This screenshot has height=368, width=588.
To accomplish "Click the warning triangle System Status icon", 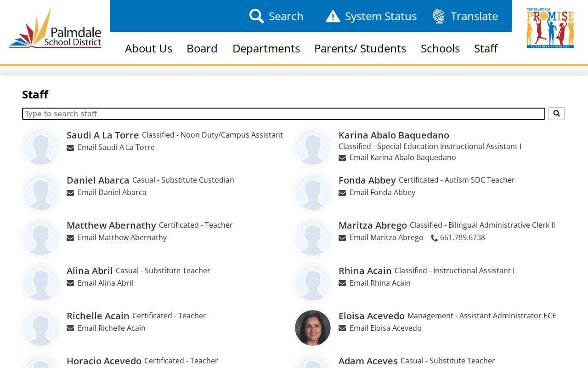I will [x=333, y=16].
